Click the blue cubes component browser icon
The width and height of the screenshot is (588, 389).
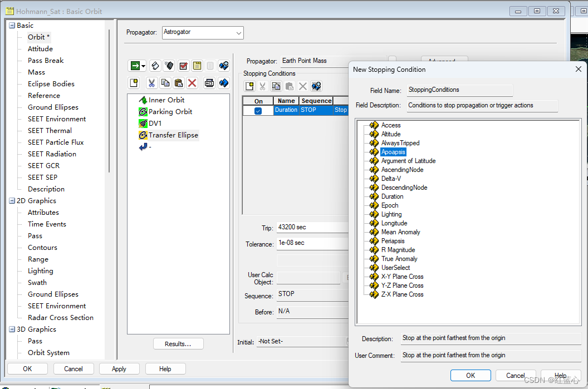coord(224,83)
